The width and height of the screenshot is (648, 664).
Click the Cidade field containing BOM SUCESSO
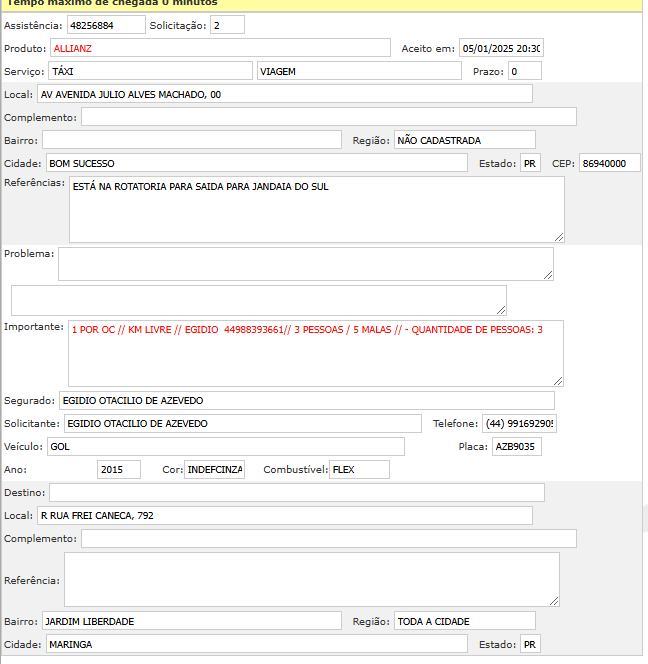click(256, 163)
